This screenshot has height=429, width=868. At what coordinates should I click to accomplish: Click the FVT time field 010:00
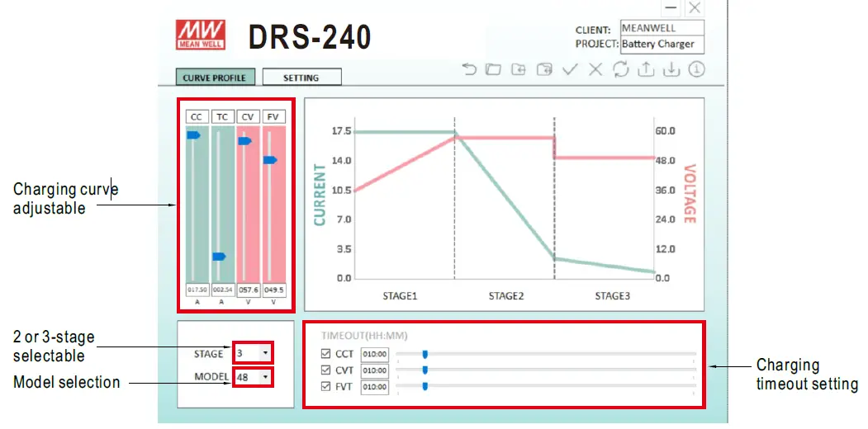coord(375,387)
